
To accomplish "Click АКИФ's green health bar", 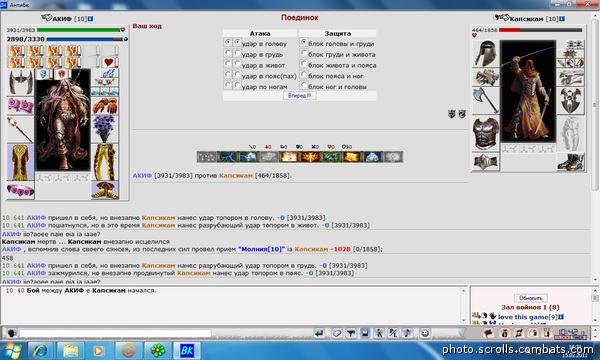I will tap(78, 30).
